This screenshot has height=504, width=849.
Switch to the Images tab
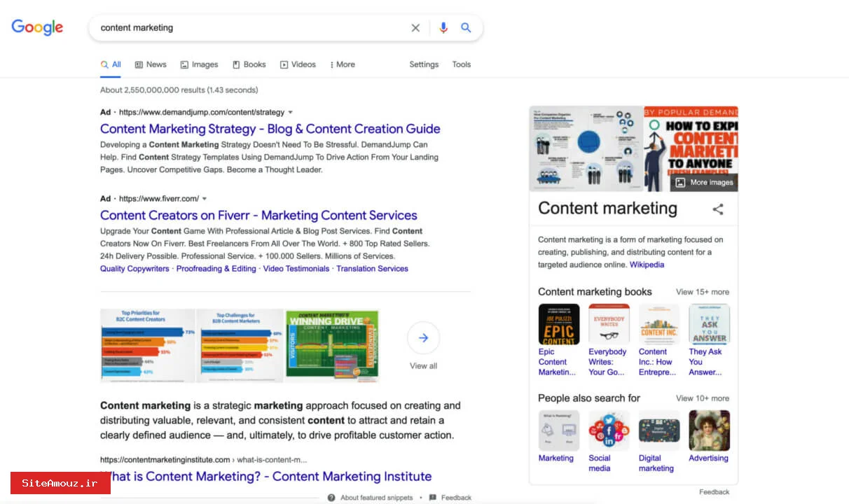coord(199,64)
